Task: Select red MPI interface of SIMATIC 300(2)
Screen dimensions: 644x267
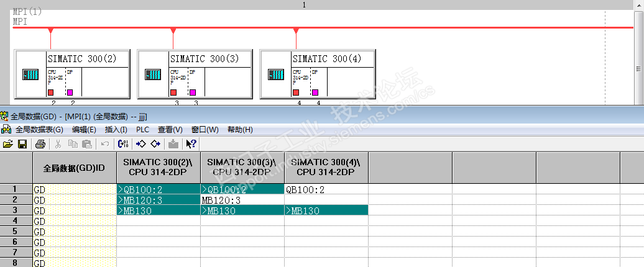Action: coord(51,93)
